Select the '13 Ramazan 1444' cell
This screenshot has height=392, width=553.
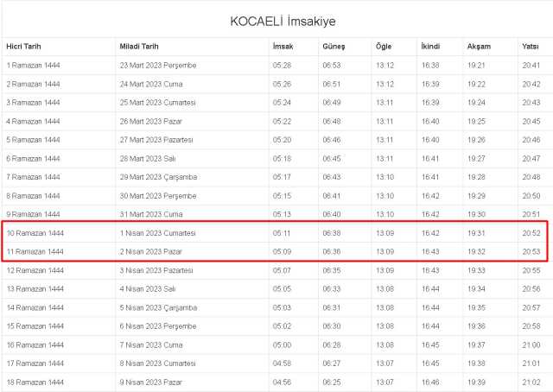click(35, 289)
